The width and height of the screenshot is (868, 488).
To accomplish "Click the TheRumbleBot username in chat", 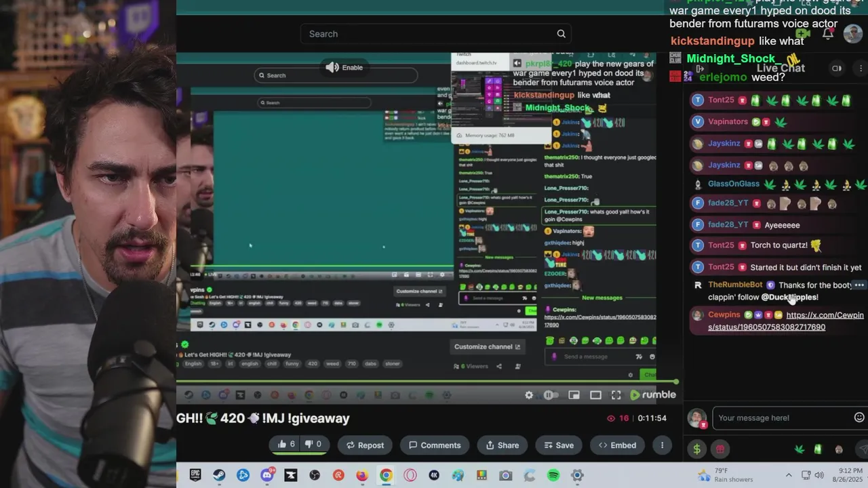I will 735,285.
